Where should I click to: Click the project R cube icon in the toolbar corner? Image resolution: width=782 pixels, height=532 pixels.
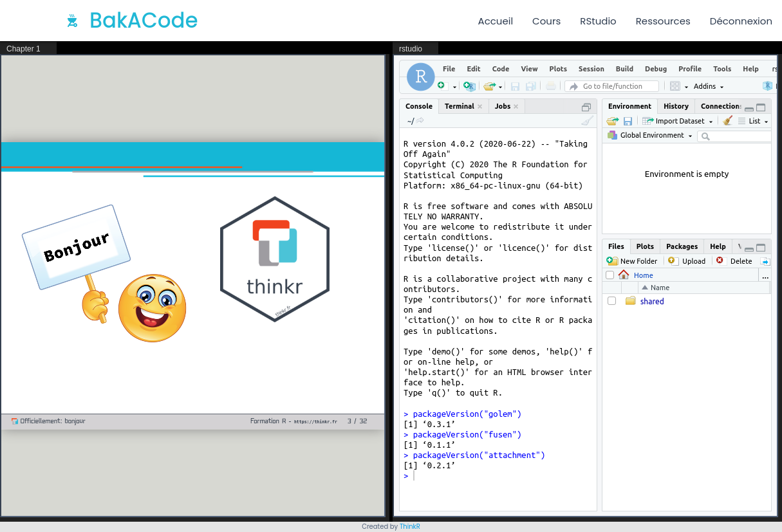click(767, 86)
